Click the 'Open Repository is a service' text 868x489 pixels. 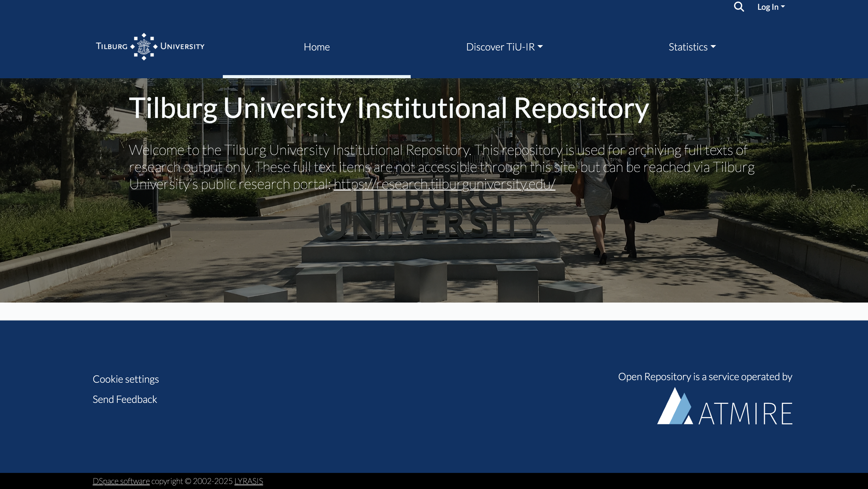[x=705, y=376]
